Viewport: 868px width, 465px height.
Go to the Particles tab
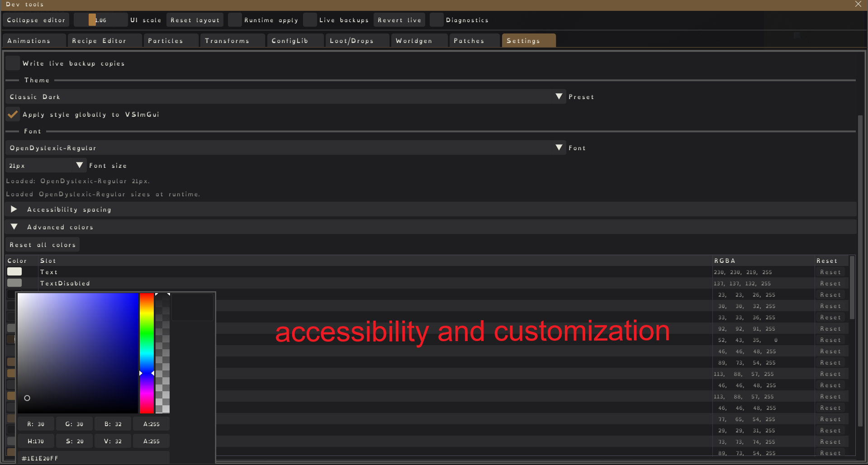point(170,40)
